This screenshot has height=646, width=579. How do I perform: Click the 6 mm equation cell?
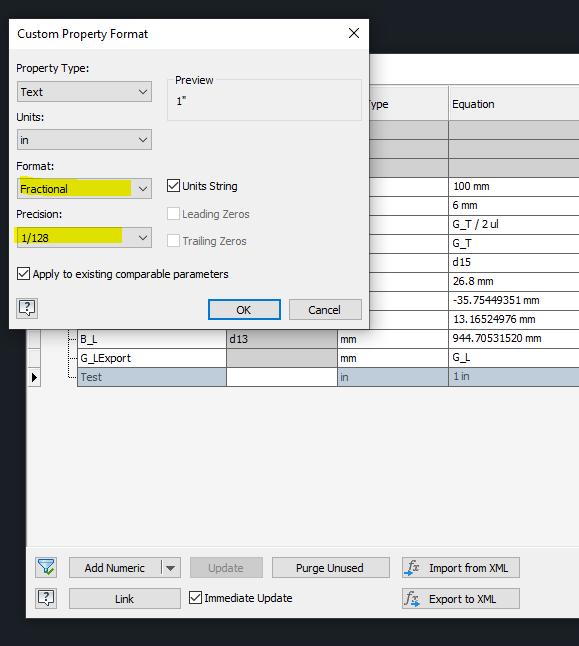coord(514,206)
